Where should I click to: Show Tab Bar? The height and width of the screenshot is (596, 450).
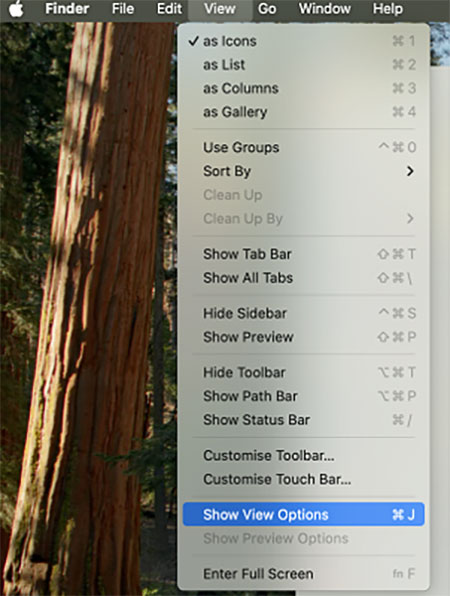click(303, 254)
